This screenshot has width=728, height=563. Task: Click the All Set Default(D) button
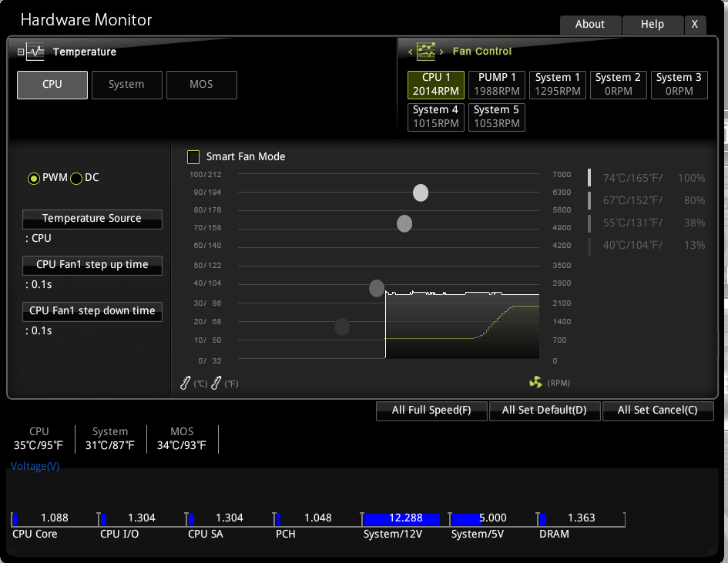click(544, 411)
